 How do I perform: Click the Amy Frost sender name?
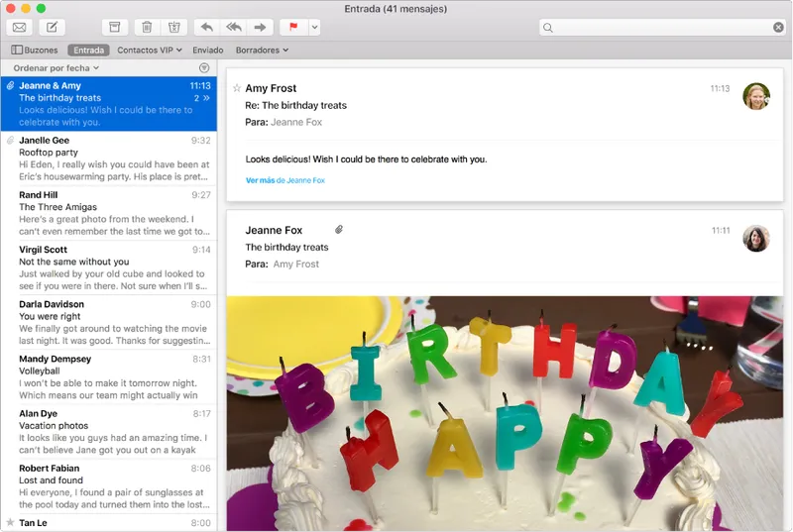pyautogui.click(x=271, y=88)
